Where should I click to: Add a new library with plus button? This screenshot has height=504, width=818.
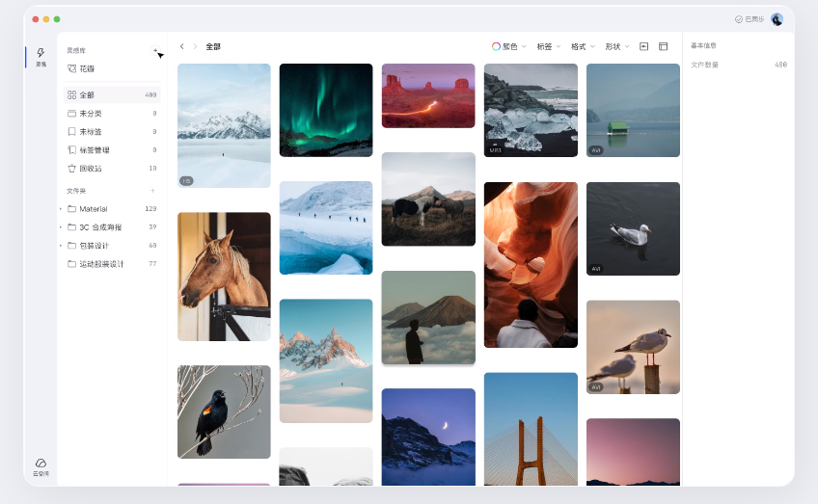pyautogui.click(x=155, y=50)
